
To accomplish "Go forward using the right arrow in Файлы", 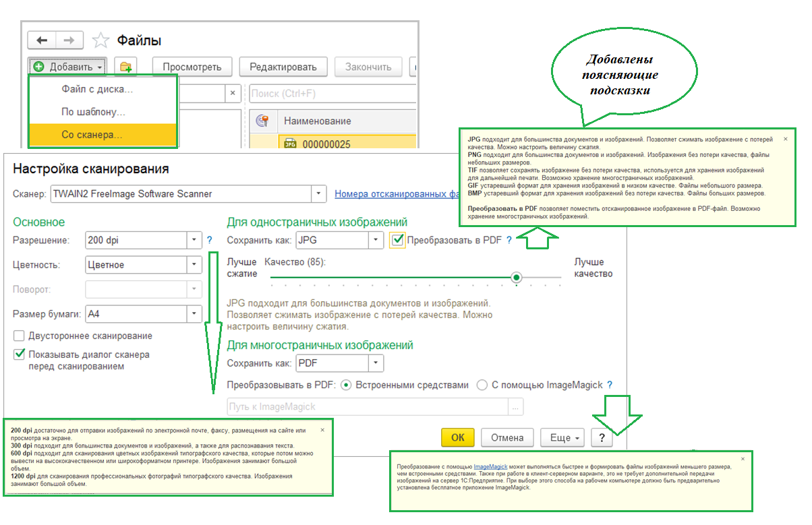I will pos(69,40).
